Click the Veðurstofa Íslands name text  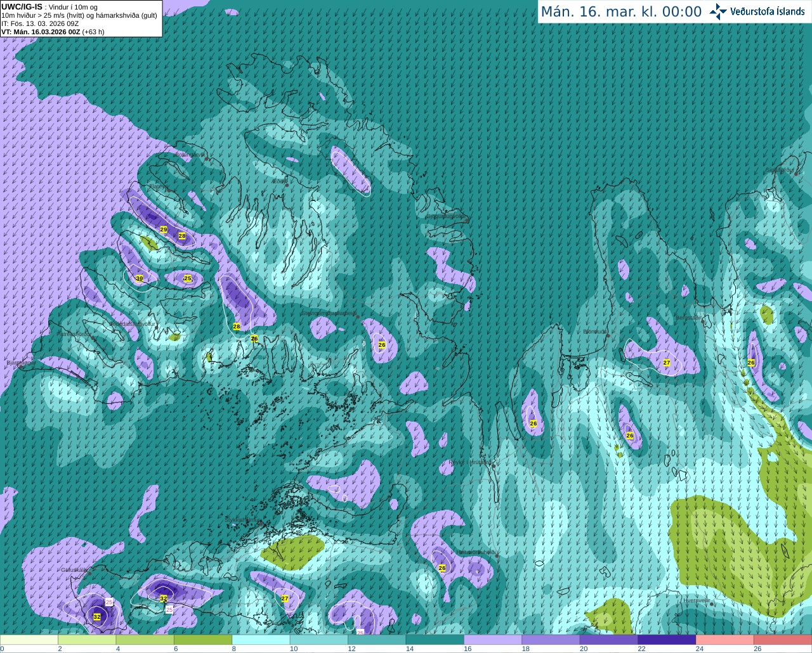tap(767, 11)
